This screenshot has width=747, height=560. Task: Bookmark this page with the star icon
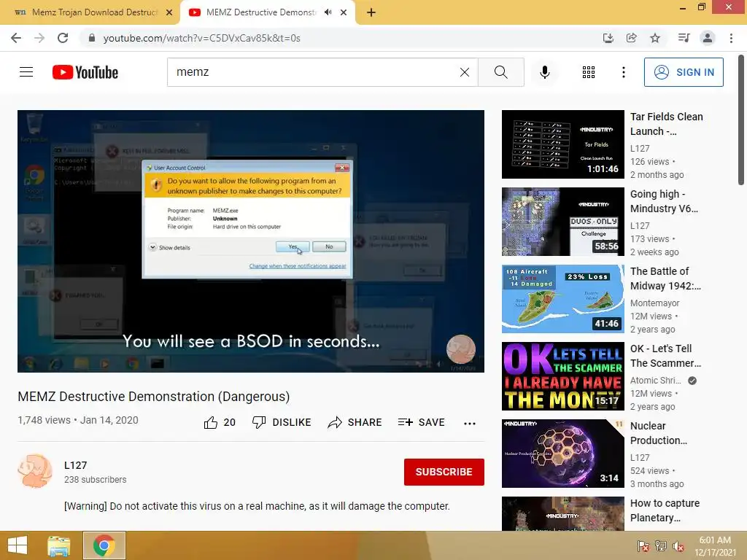pyautogui.click(x=656, y=38)
